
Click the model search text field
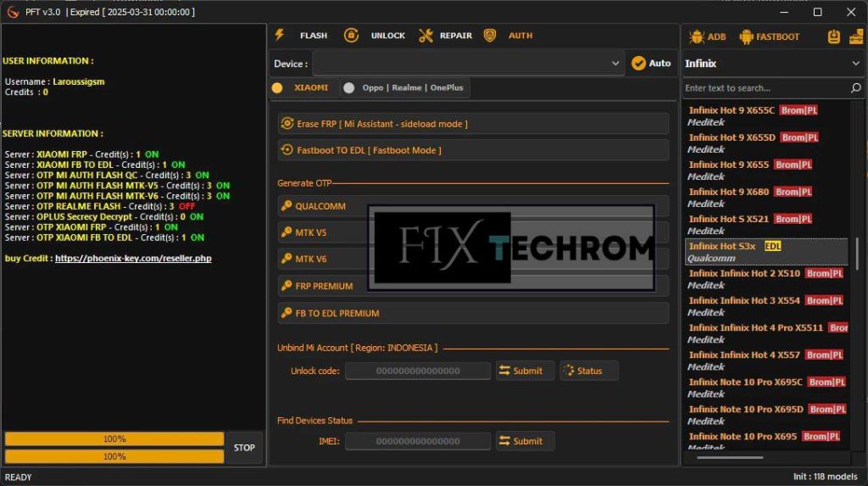click(x=765, y=87)
